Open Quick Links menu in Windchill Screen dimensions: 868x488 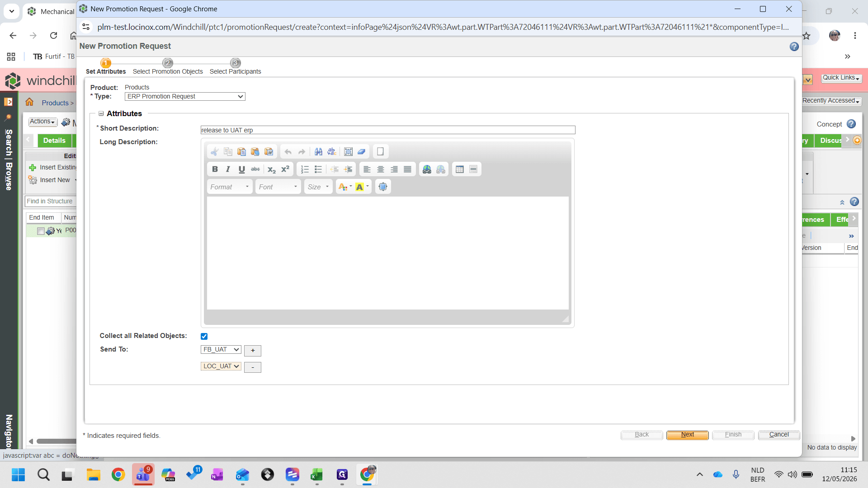(841, 78)
